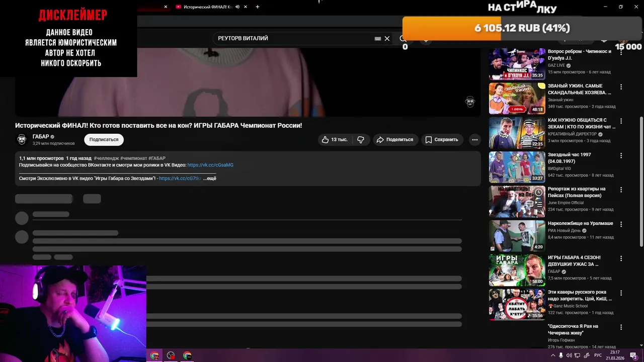Open channel РИА Новый День
Screen dimensions: 644x362
coord(564,230)
